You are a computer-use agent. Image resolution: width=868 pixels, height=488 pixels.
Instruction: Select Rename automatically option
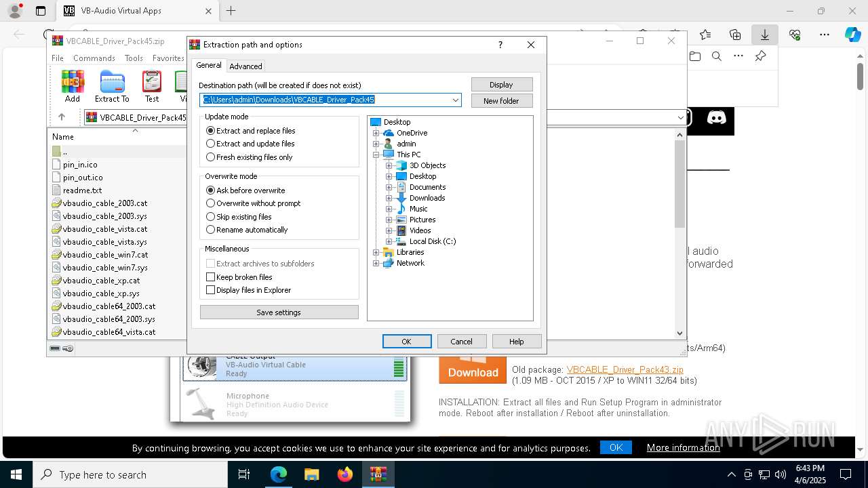[247, 230]
